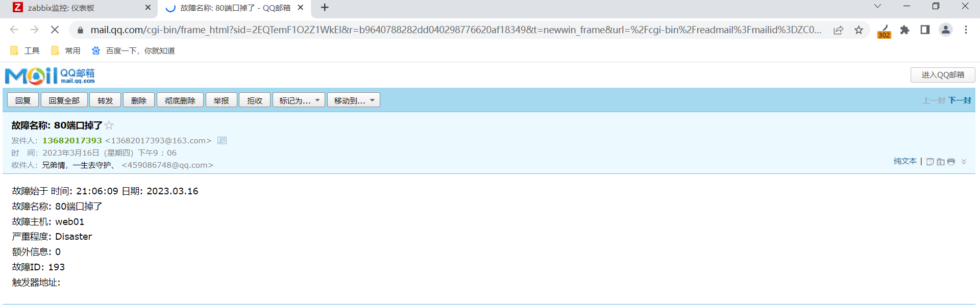
Task: Click the 回复 (Reply) button
Action: pyautogui.click(x=23, y=100)
